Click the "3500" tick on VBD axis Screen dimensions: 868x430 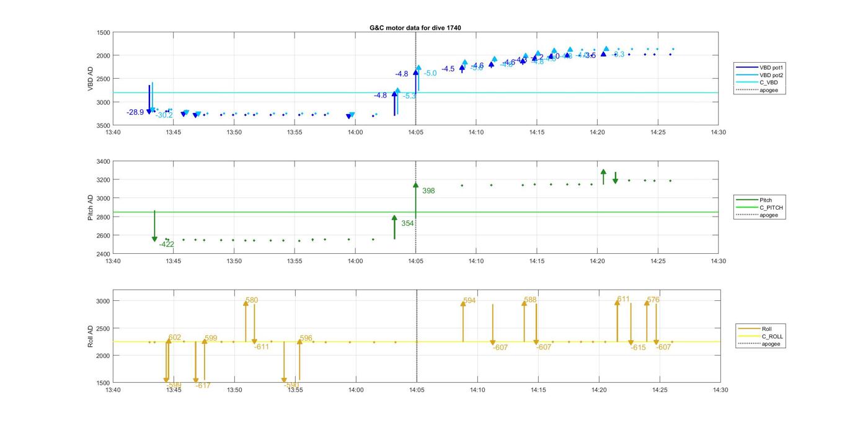104,125
